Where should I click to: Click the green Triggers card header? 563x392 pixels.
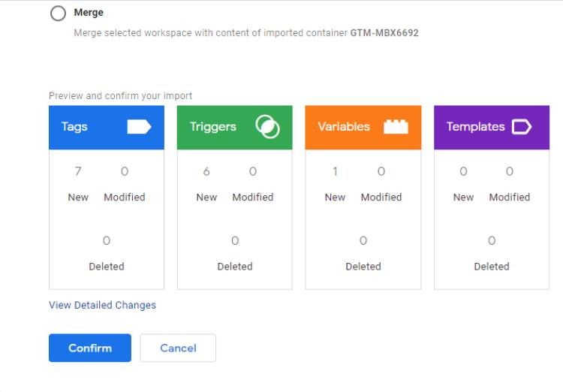pyautogui.click(x=234, y=127)
